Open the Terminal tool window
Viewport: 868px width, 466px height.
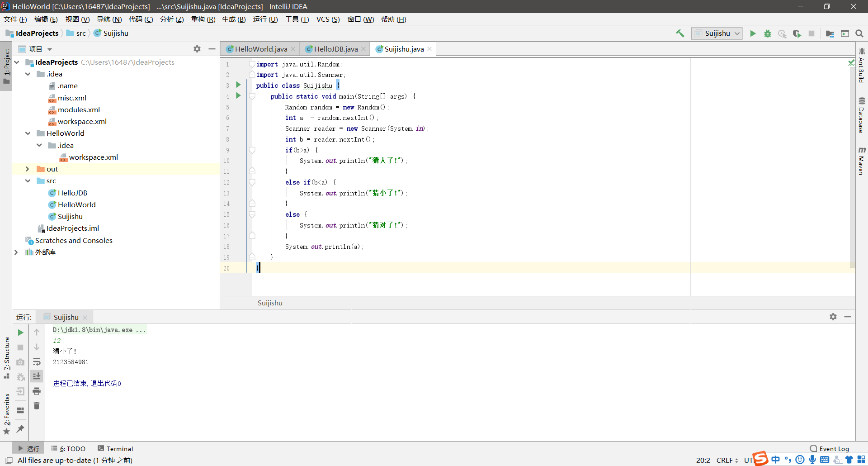tap(115, 448)
